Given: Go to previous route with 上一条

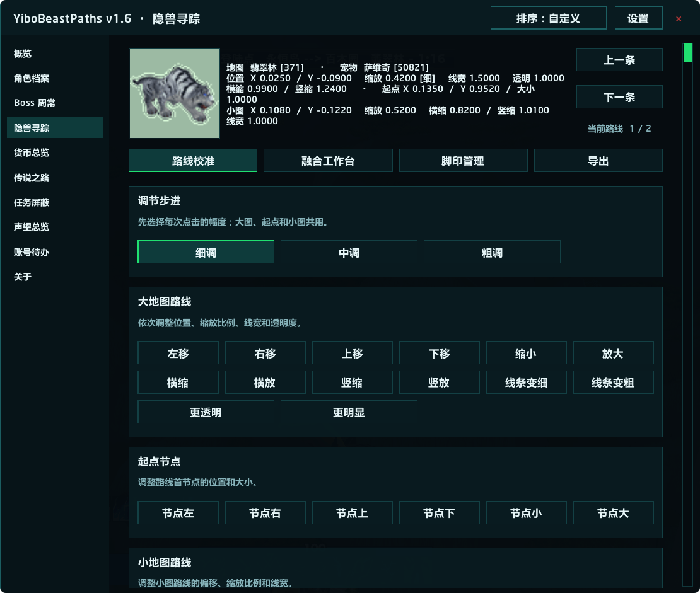Looking at the screenshot, I should tap(619, 60).
